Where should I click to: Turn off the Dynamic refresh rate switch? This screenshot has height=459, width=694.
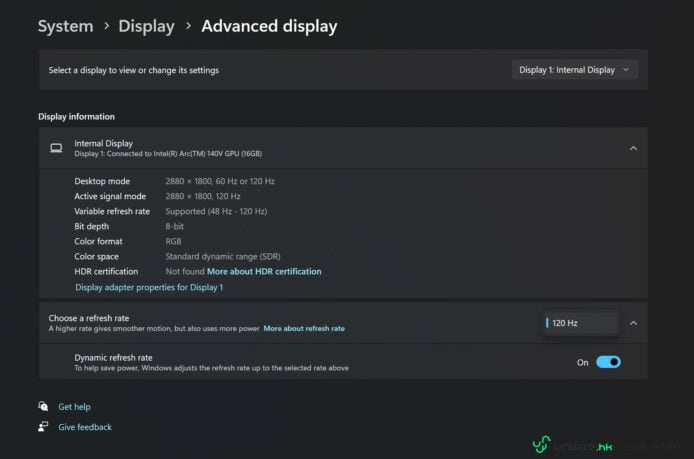point(608,362)
